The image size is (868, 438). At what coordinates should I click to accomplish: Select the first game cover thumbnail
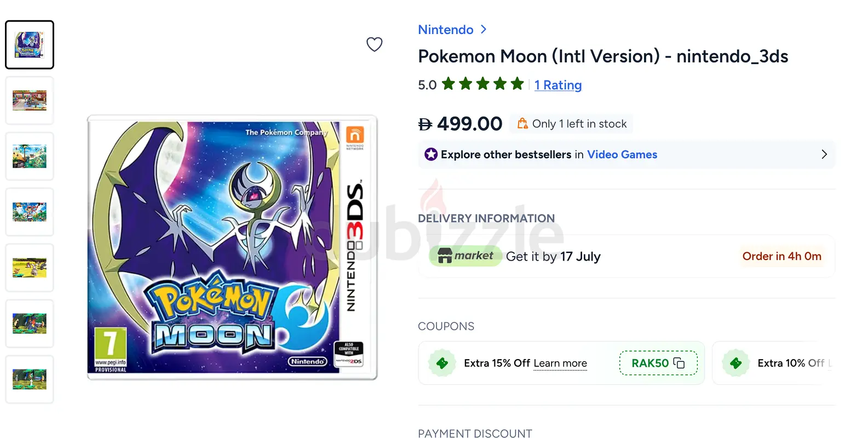pyautogui.click(x=30, y=45)
